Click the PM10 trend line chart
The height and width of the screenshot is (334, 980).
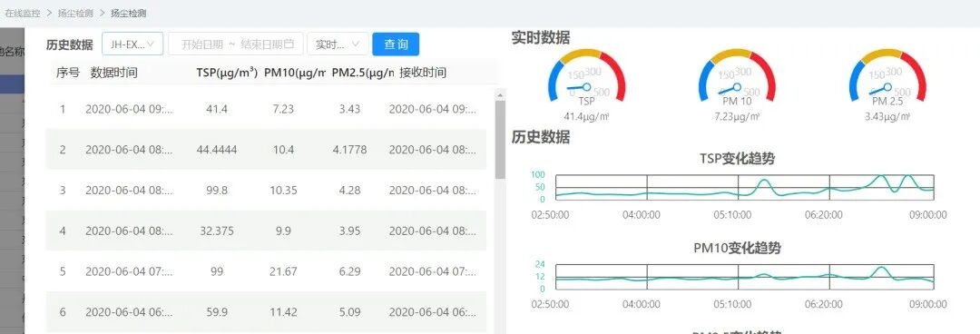(744, 277)
